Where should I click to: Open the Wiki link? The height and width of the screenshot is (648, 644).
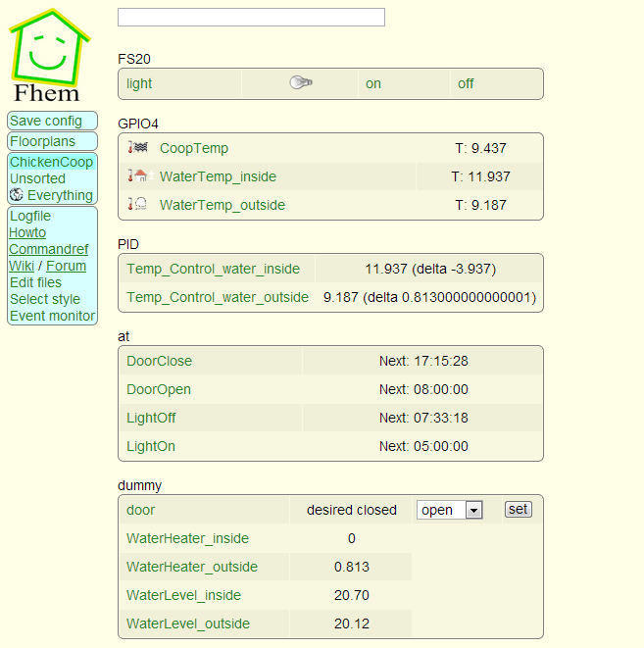pyautogui.click(x=22, y=266)
